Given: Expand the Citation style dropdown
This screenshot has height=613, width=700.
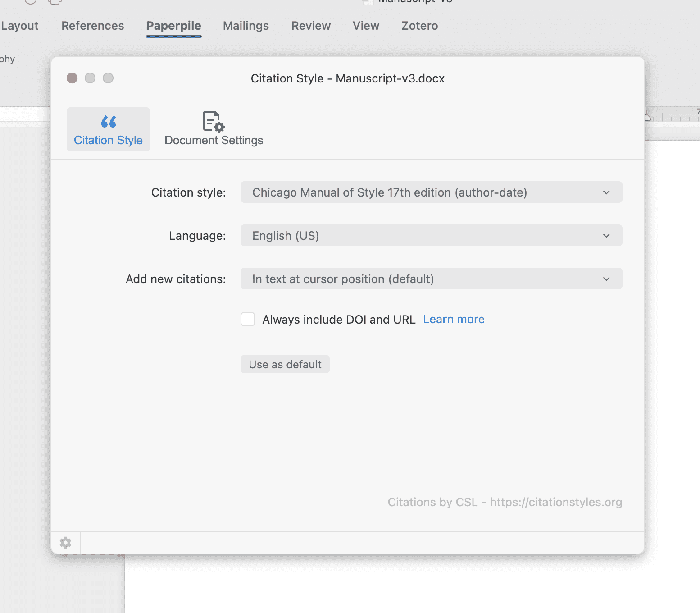Looking at the screenshot, I should coord(431,192).
